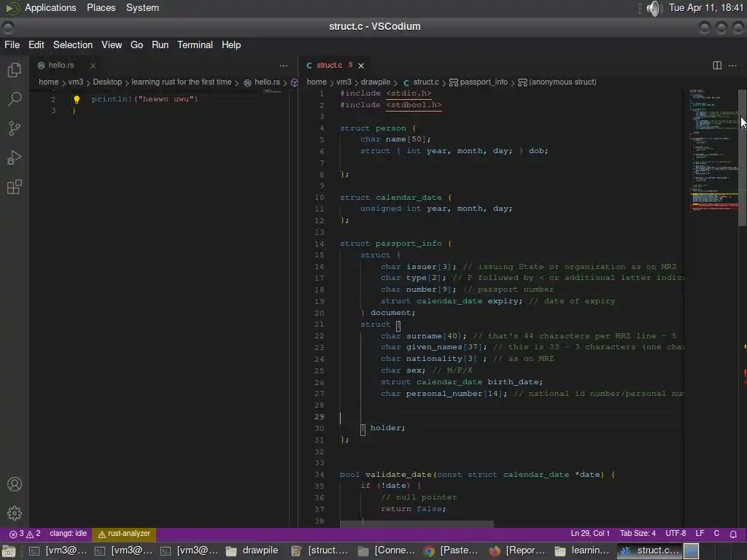Open the Extensions view
The image size is (747, 560).
(15, 187)
